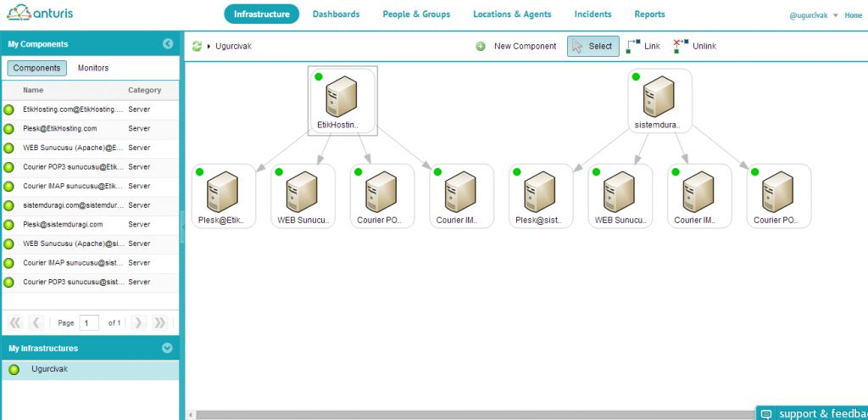The width and height of the screenshot is (868, 420).
Task: Activate the Select tool
Action: click(593, 47)
